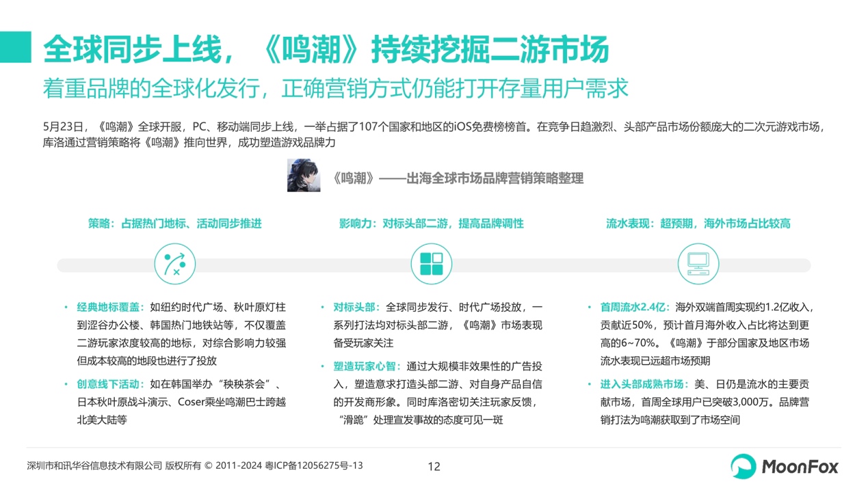Click the strategy tactics circle icon
Viewport: 868px width, 488px height.
pos(174,264)
